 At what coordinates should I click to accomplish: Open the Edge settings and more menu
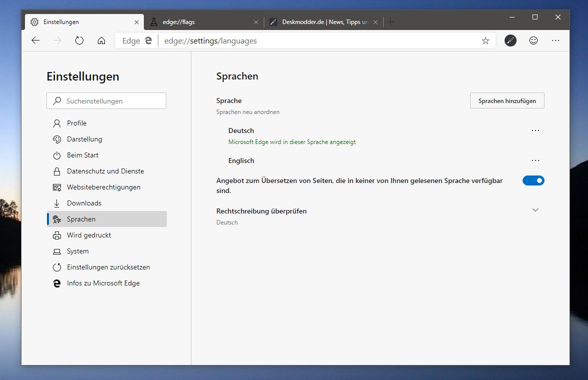pos(556,40)
